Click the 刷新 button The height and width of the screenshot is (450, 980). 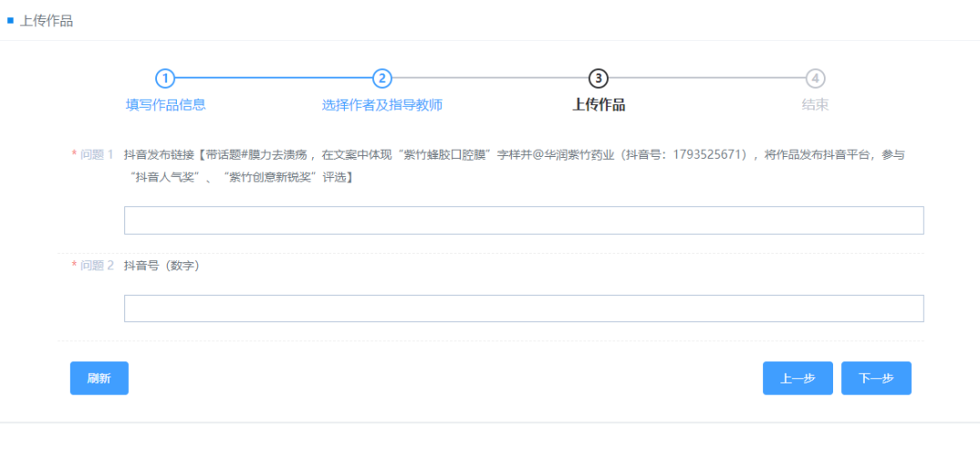tap(99, 378)
